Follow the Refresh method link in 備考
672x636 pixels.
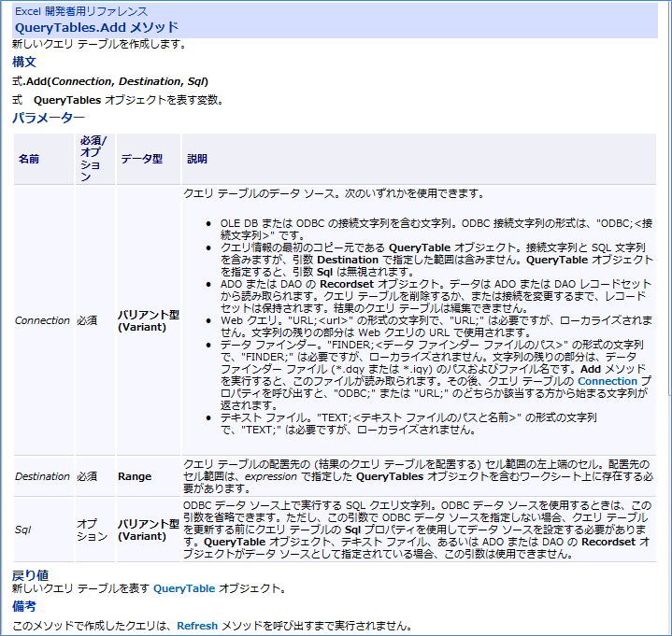coord(196,625)
